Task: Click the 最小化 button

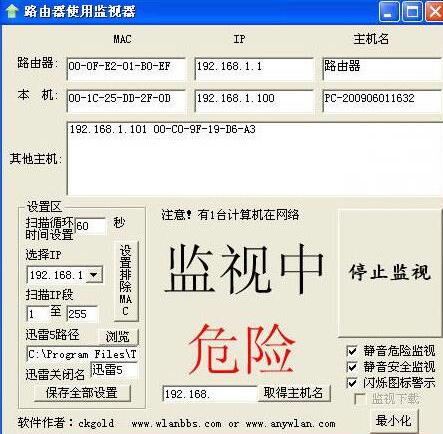Action: [x=394, y=421]
